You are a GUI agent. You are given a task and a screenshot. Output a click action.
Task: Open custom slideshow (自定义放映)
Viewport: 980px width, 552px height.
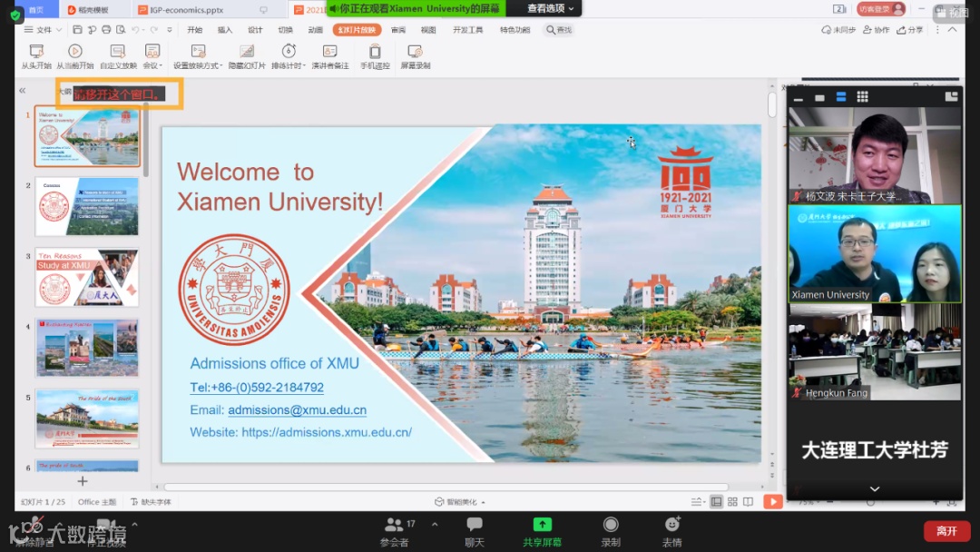click(x=118, y=56)
